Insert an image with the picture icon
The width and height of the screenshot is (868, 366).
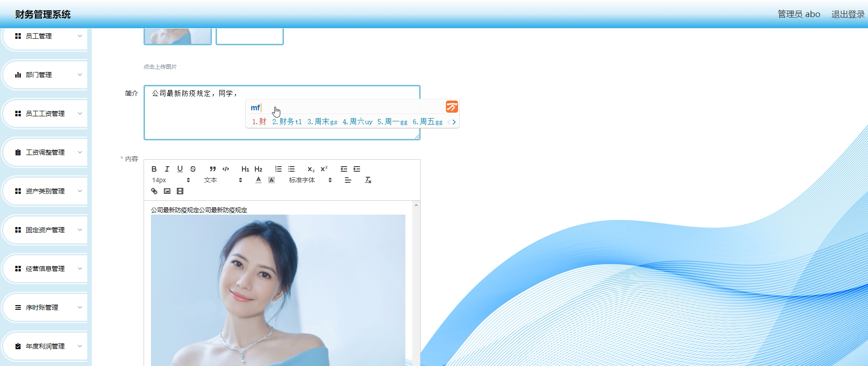pos(167,191)
